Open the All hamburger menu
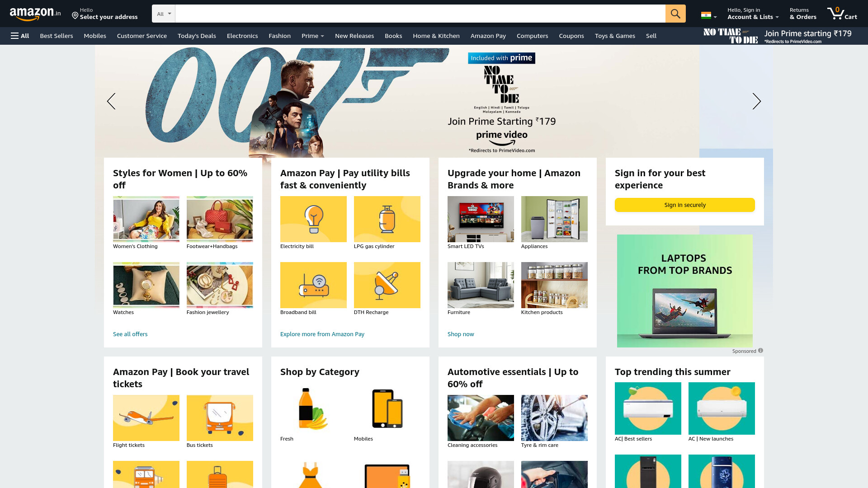 click(20, 36)
